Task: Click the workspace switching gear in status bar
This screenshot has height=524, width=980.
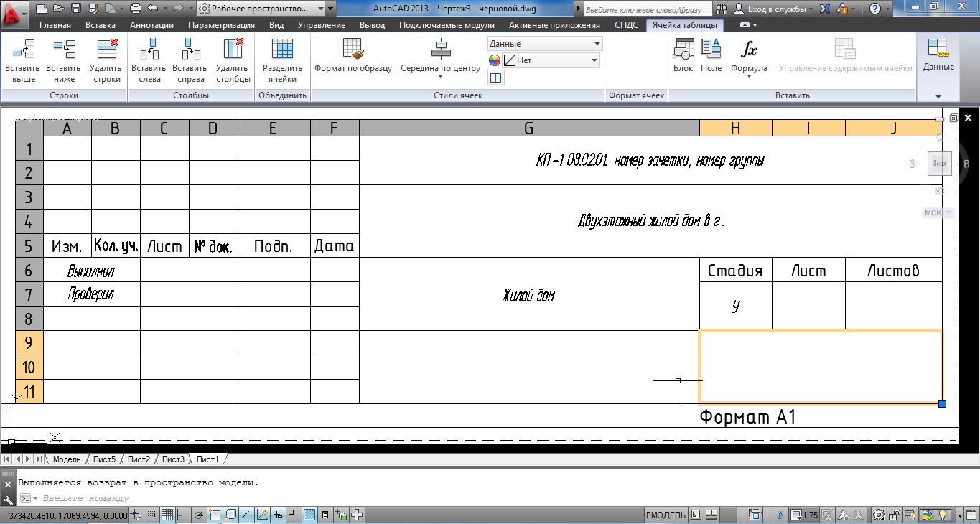Action: 877,515
